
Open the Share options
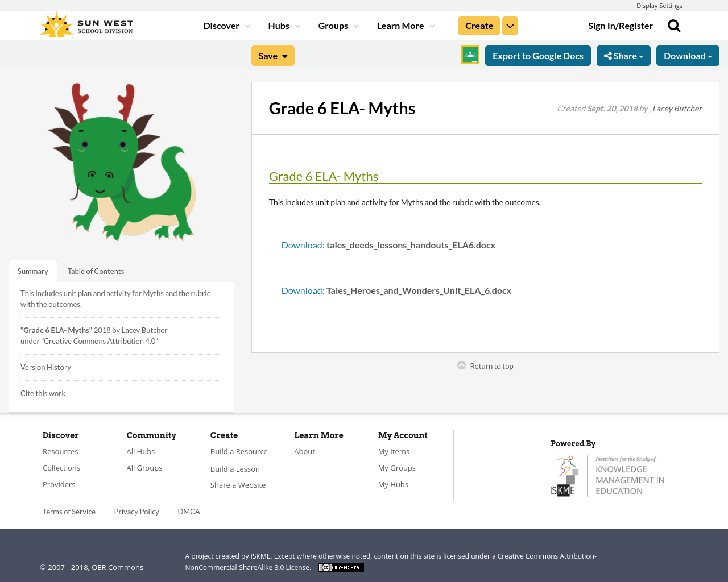pos(623,55)
